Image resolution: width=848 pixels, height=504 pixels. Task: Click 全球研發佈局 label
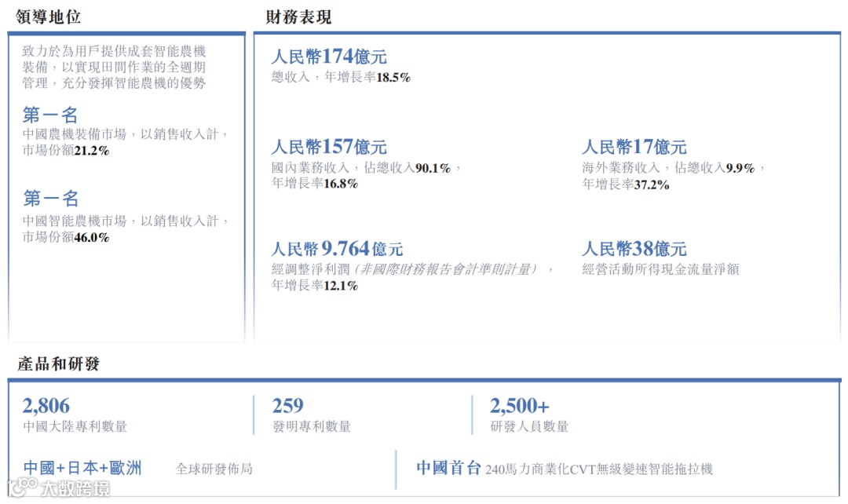[214, 469]
